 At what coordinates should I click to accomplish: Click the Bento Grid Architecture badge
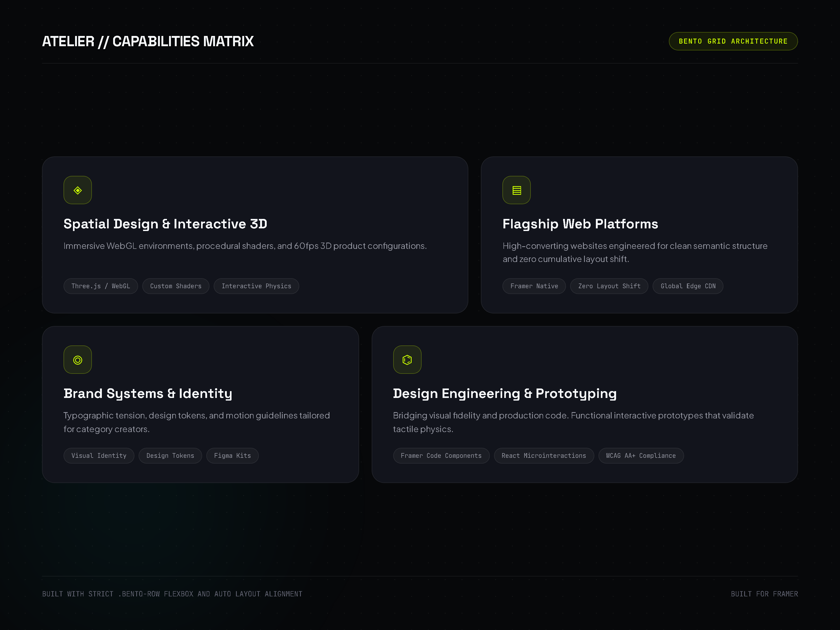click(733, 41)
